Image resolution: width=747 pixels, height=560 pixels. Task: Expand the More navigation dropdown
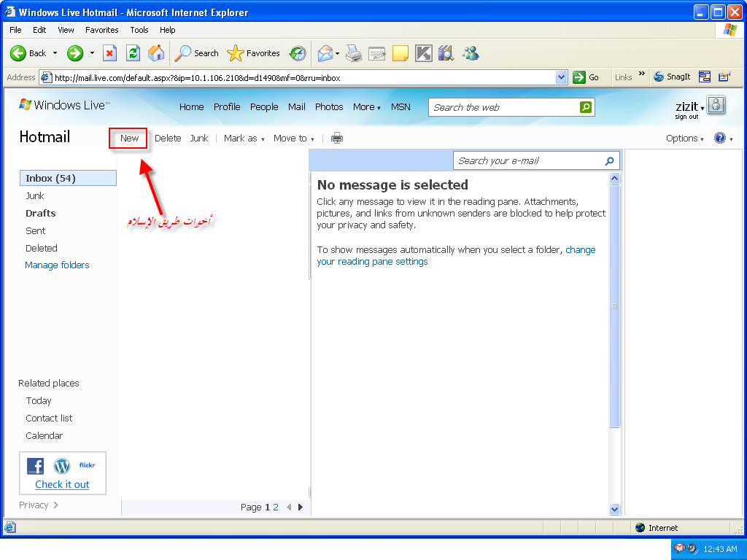(366, 107)
